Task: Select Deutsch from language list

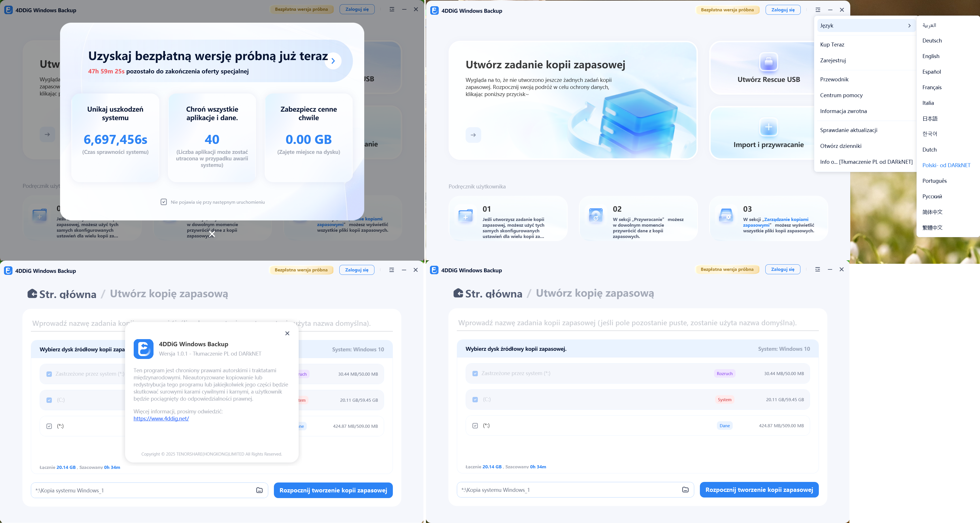Action: [932, 41]
